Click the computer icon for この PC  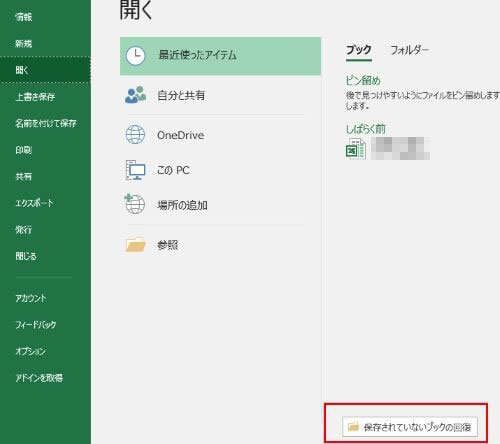point(135,170)
